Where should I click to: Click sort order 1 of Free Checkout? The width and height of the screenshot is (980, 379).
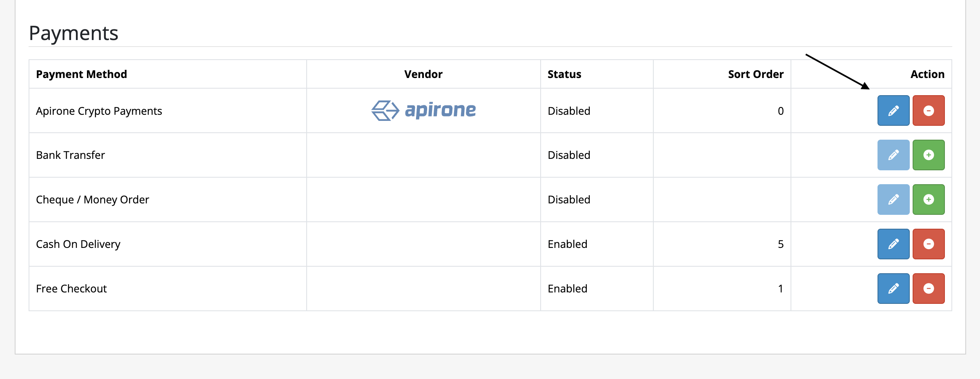[x=781, y=289]
